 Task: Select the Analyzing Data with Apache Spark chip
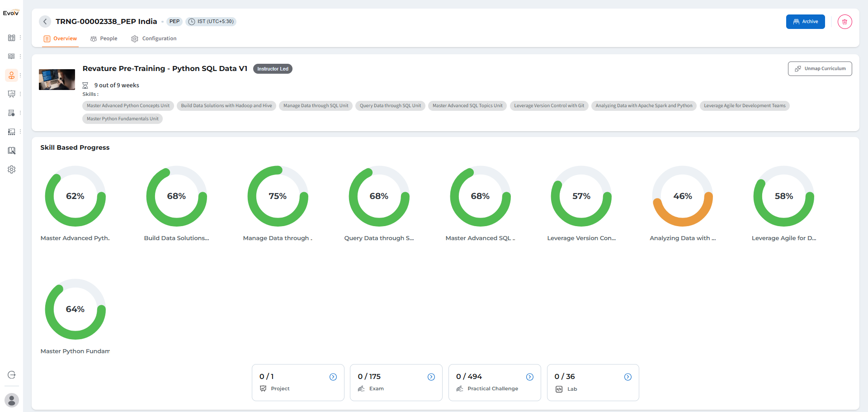[644, 106]
